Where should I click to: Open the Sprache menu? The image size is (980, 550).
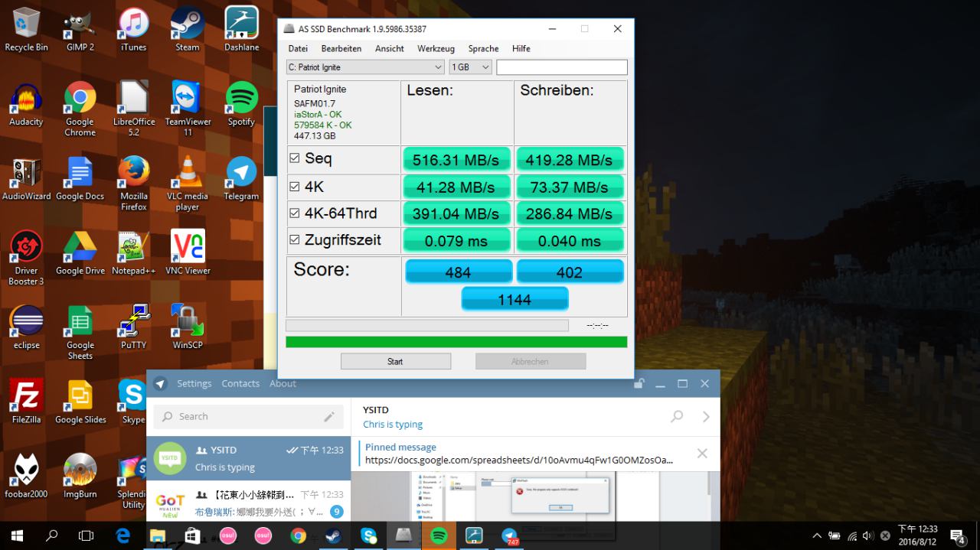pos(483,48)
